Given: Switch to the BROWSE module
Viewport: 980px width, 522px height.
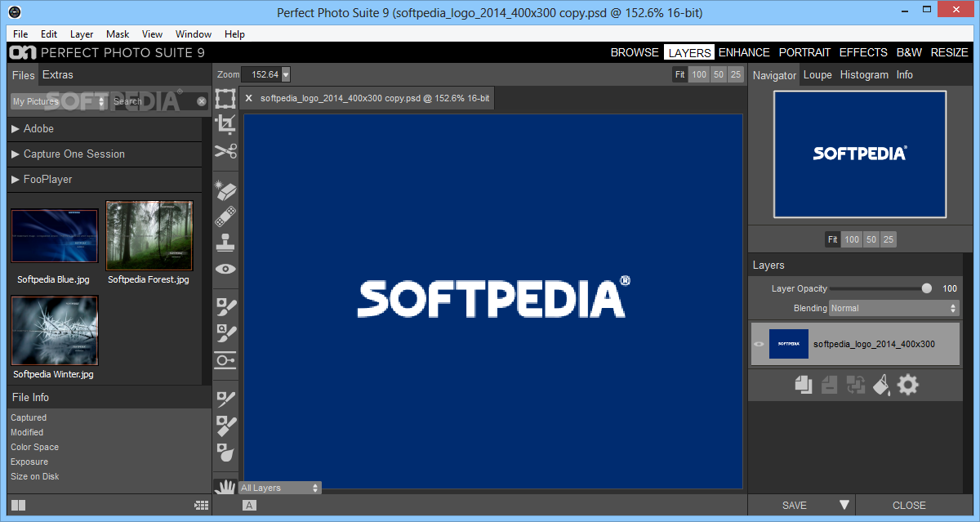Looking at the screenshot, I should point(635,52).
